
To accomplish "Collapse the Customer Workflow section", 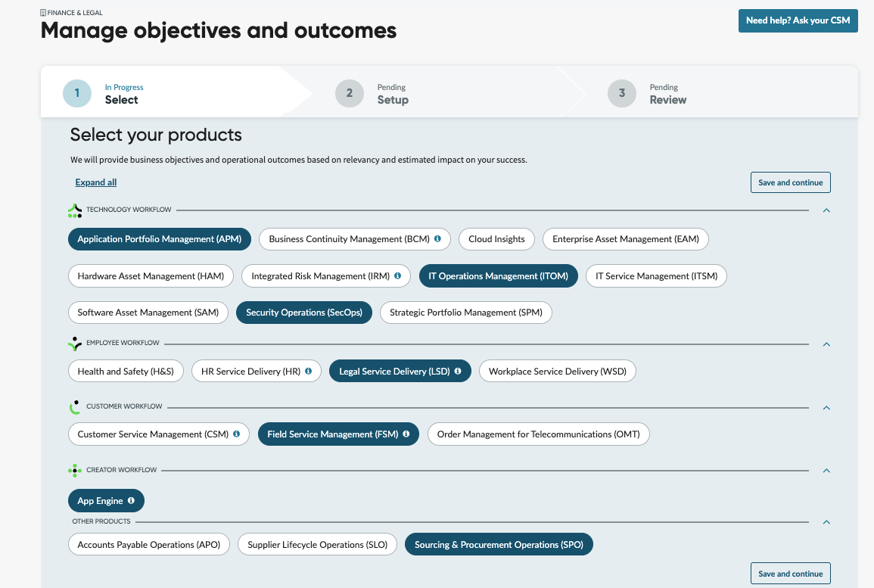I will tap(826, 407).
